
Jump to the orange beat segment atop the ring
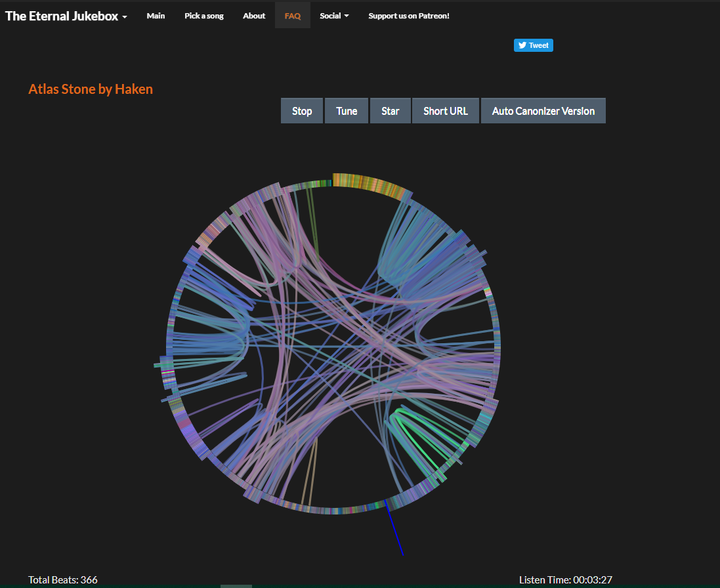(x=366, y=184)
